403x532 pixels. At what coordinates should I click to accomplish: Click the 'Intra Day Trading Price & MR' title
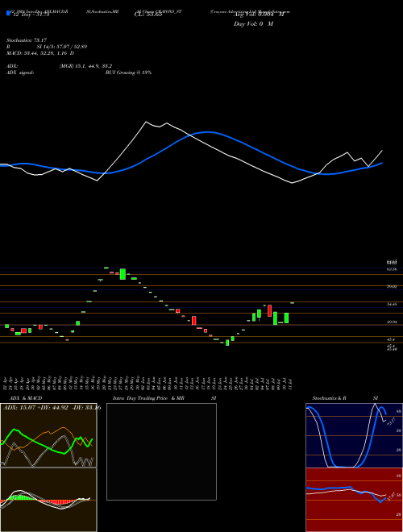tap(148, 398)
